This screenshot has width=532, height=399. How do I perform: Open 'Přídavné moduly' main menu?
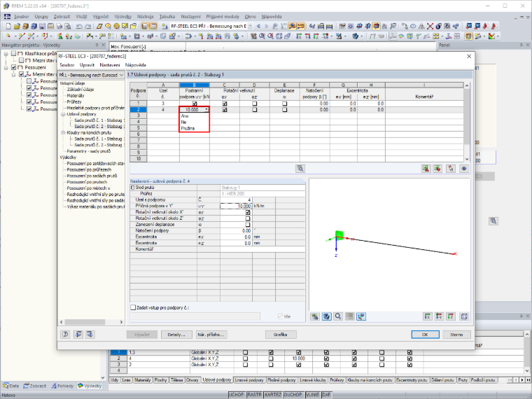point(223,16)
